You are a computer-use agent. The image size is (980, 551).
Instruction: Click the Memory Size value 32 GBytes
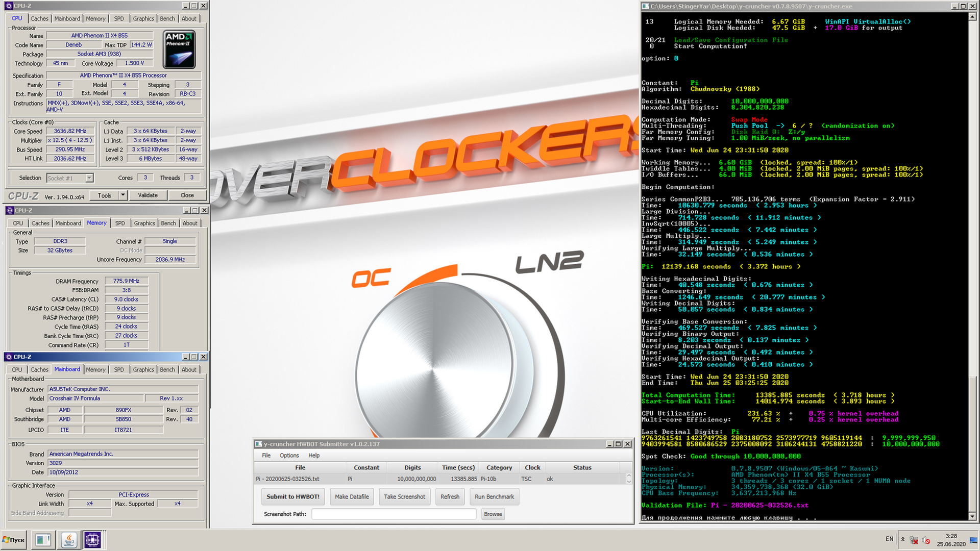(60, 251)
